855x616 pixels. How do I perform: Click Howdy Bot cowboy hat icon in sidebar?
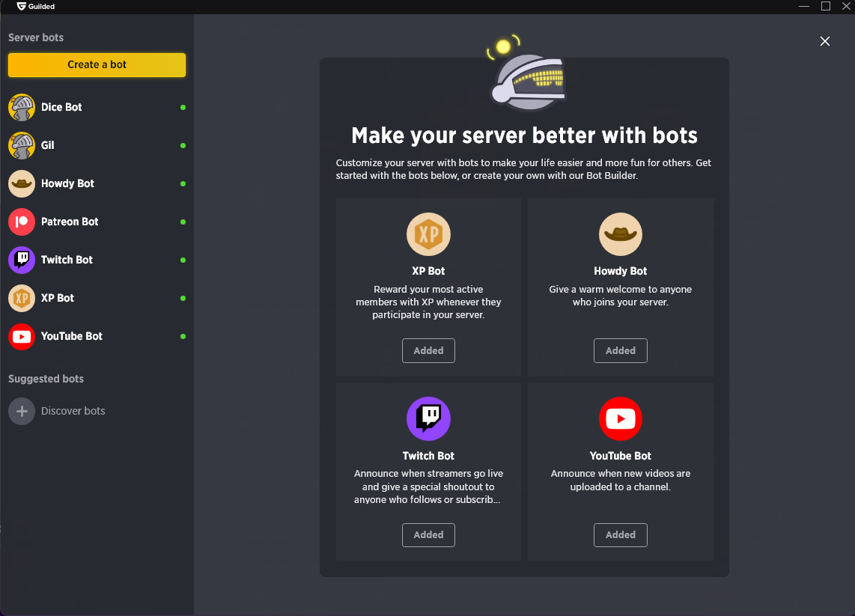pyautogui.click(x=22, y=183)
